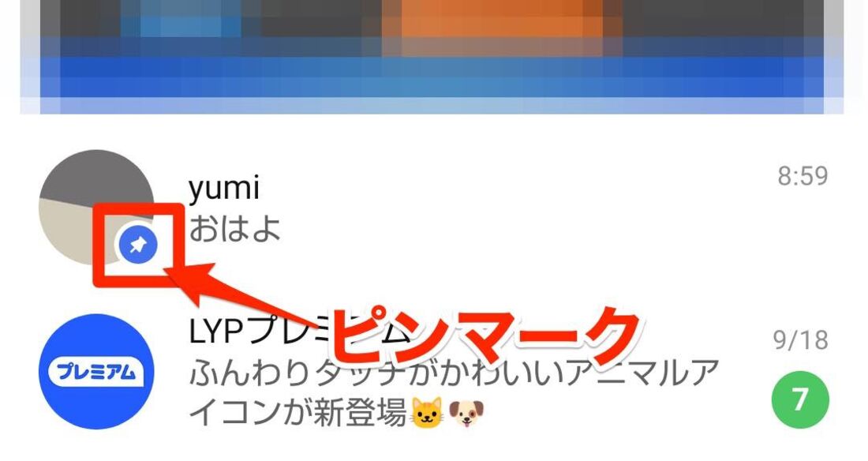Viewport: 868px width, 461px height.
Task: Tap the おはよ message preview
Action: click(x=234, y=229)
